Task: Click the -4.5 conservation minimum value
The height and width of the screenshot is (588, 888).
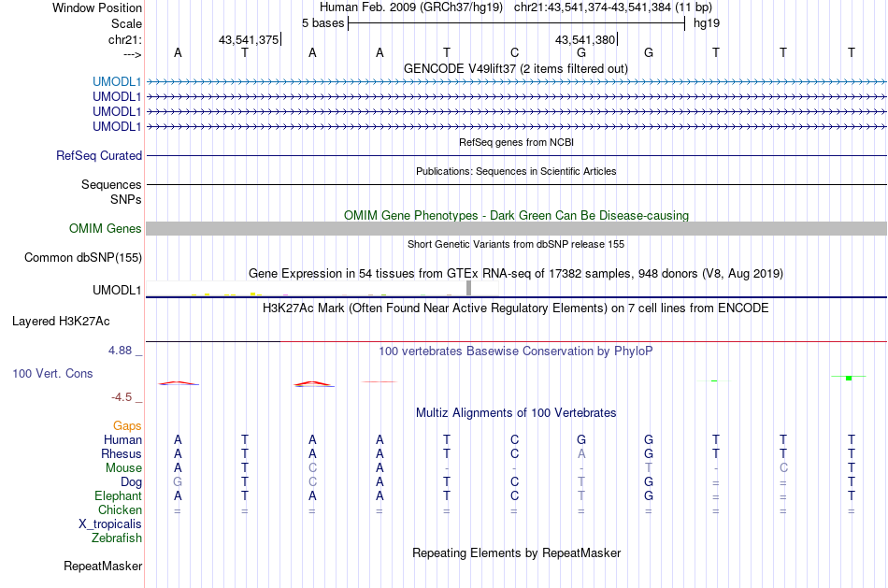Action: tap(122, 397)
